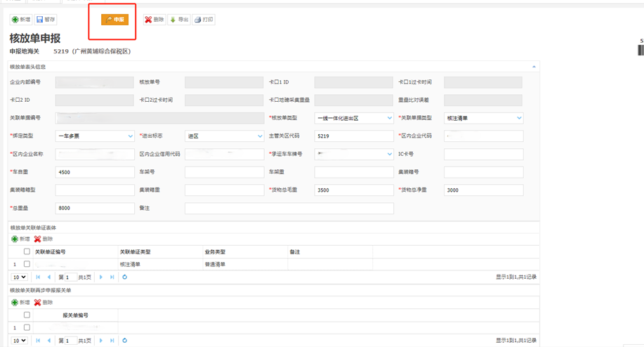
Task: Click the 业务类型 column header
Action: [x=246, y=251]
